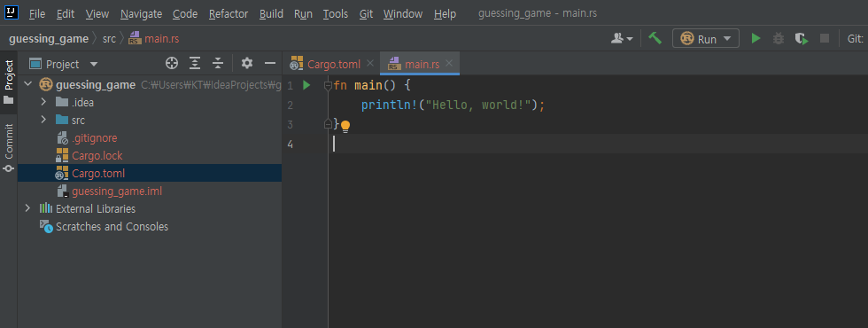Image resolution: width=868 pixels, height=328 pixels.
Task: Open the Edit menu
Action: point(66,14)
